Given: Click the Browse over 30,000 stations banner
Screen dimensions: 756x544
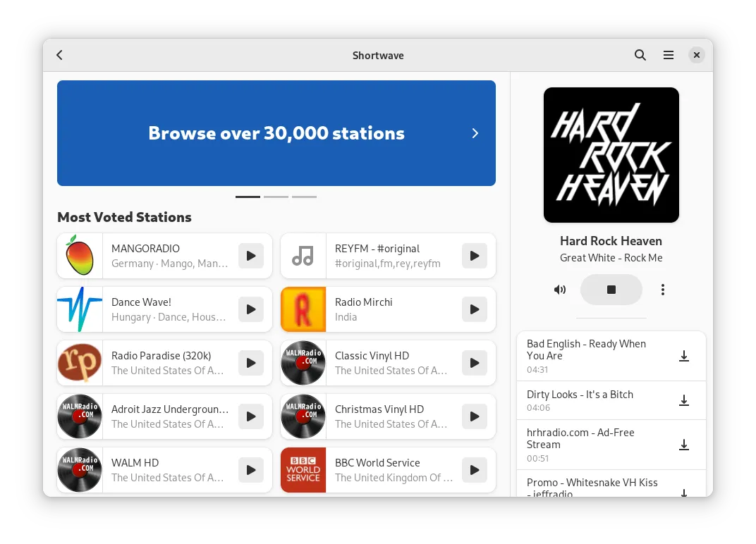Looking at the screenshot, I should click(276, 133).
